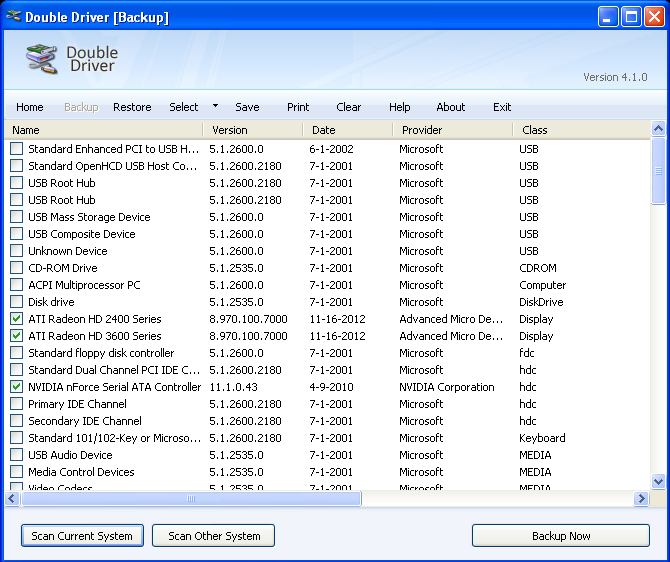Open the Help menu item
Image resolution: width=670 pixels, height=562 pixels.
point(400,107)
